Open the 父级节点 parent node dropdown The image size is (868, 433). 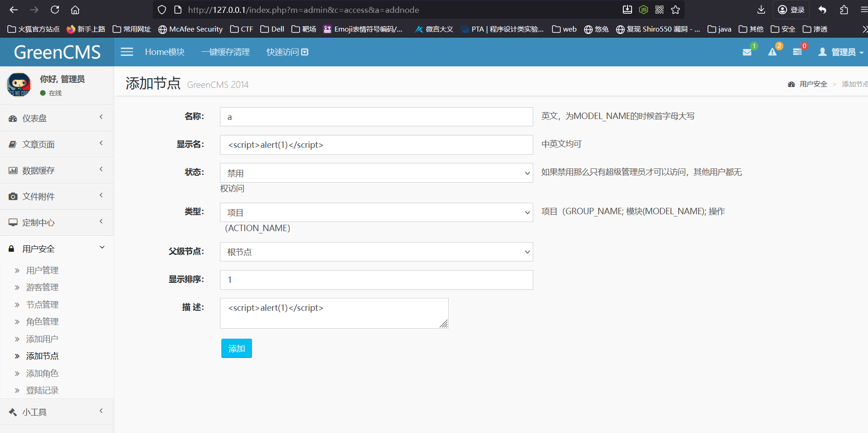coord(376,252)
